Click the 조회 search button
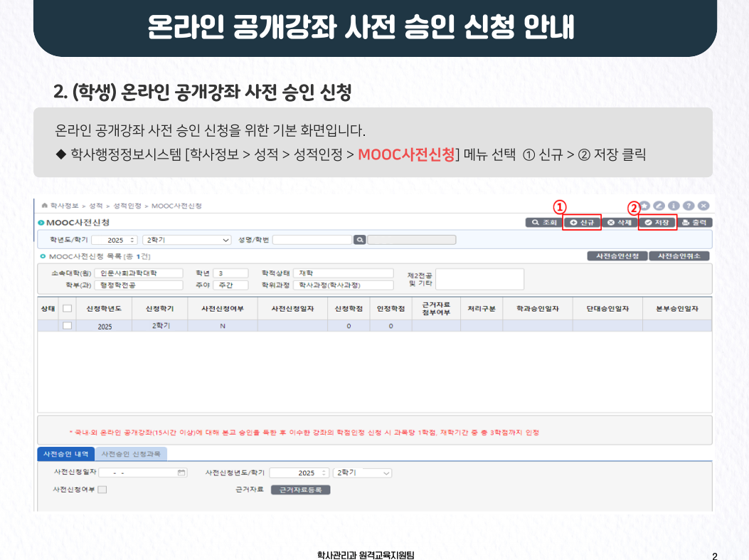 click(x=543, y=223)
